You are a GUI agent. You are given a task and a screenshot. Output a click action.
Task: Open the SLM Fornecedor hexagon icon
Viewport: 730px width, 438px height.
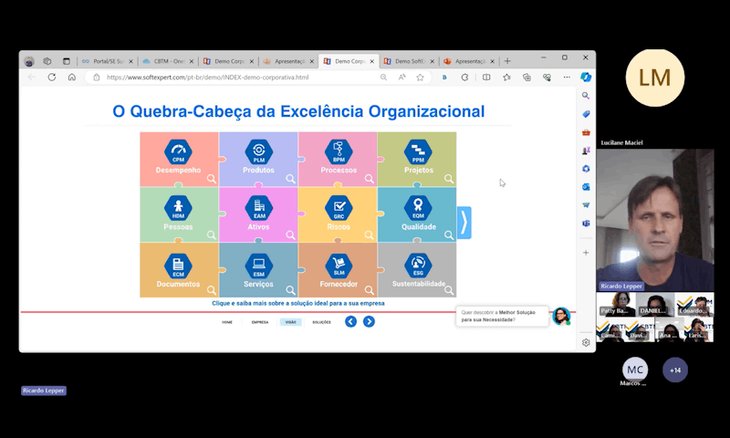coord(338,265)
